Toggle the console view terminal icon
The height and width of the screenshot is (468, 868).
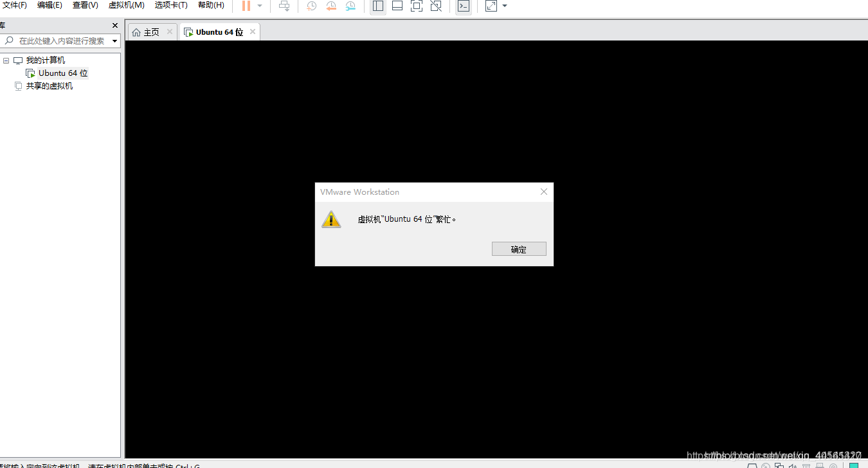click(463, 6)
